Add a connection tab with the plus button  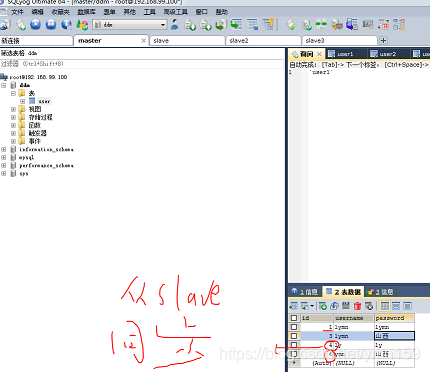383,41
